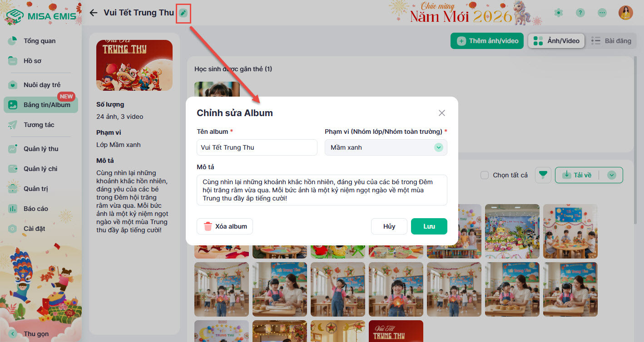Click the pencil edit album icon
Image resolution: width=644 pixels, height=342 pixels.
[x=183, y=13]
